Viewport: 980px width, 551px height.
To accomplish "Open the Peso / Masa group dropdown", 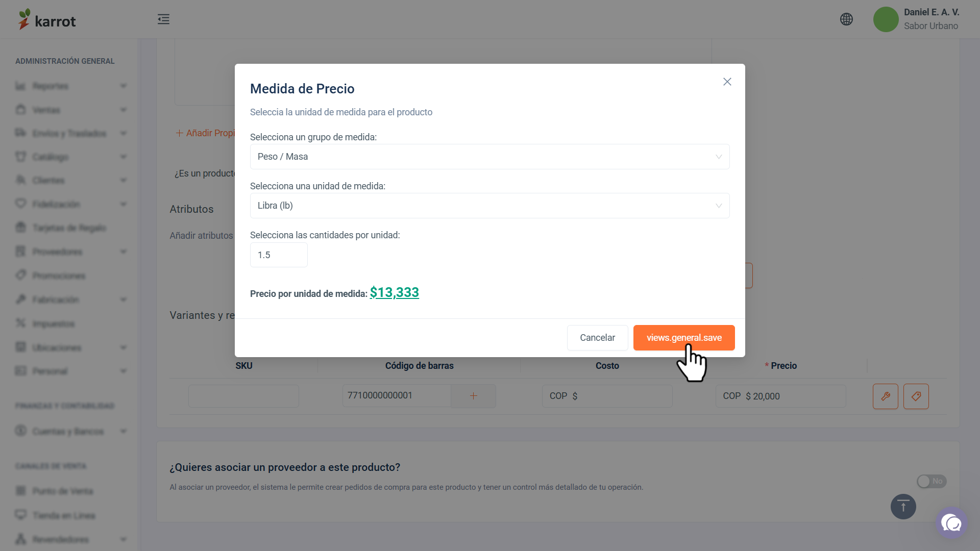I will [490, 157].
